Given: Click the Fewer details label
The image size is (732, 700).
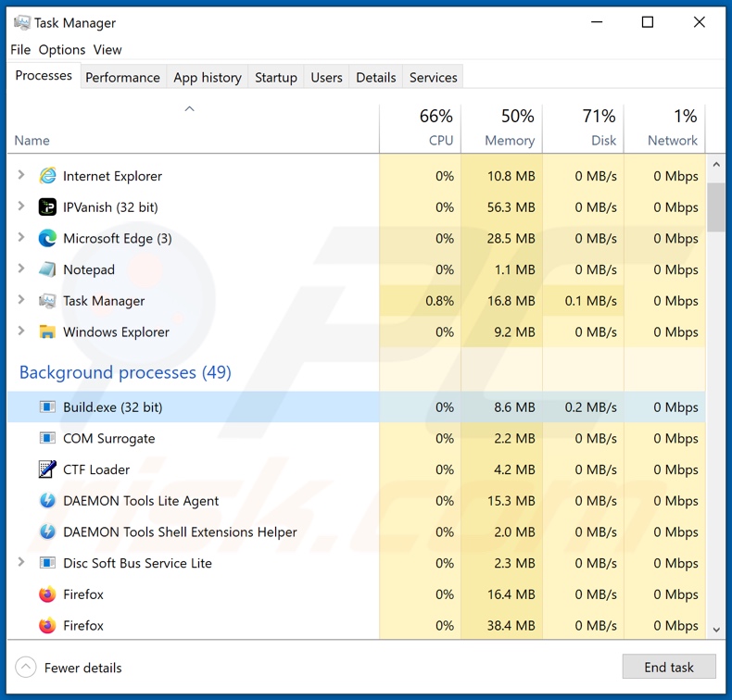Looking at the screenshot, I should click(83, 668).
